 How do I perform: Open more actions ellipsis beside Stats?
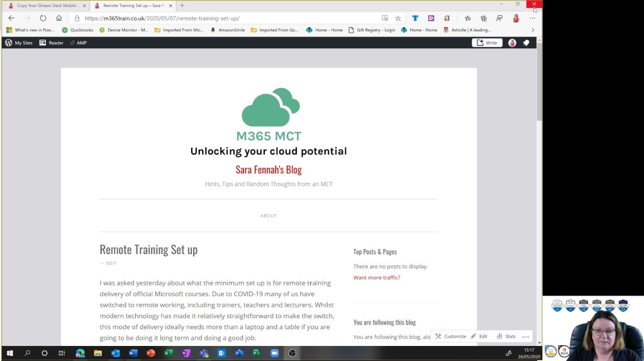click(526, 336)
